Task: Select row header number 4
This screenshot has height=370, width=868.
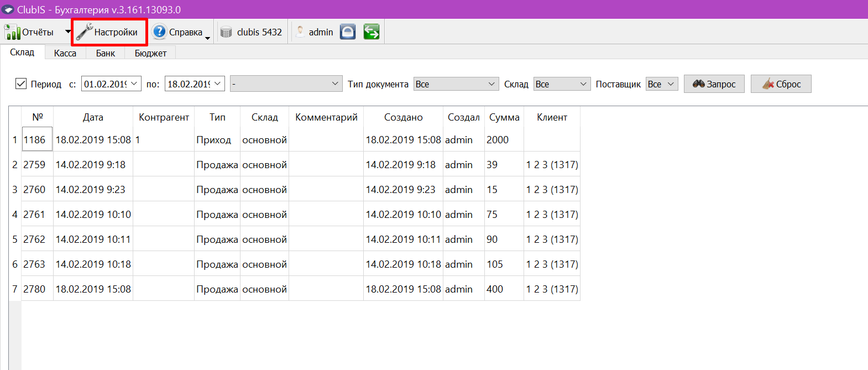Action: (x=15, y=214)
